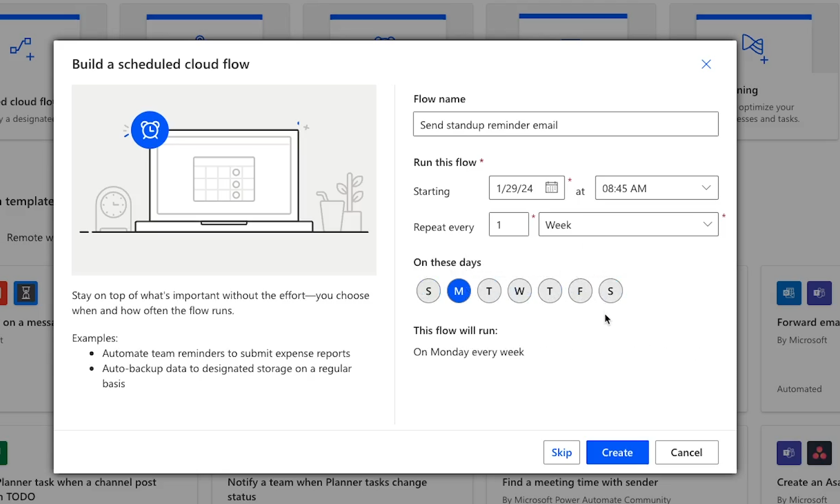Toggle Tuesday in On these days
The image size is (840, 504).
point(489,291)
